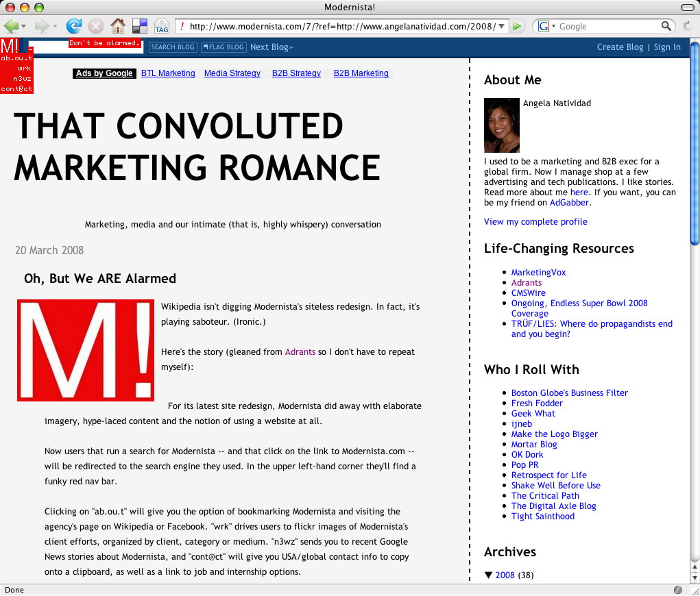The width and height of the screenshot is (700, 596).
Task: Go to Next Blog
Action: 271,47
